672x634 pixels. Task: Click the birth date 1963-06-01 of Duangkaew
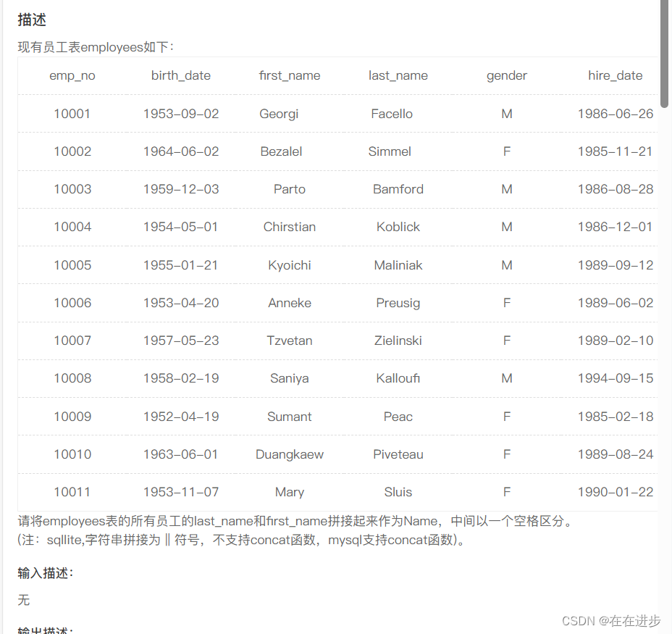[x=180, y=454]
